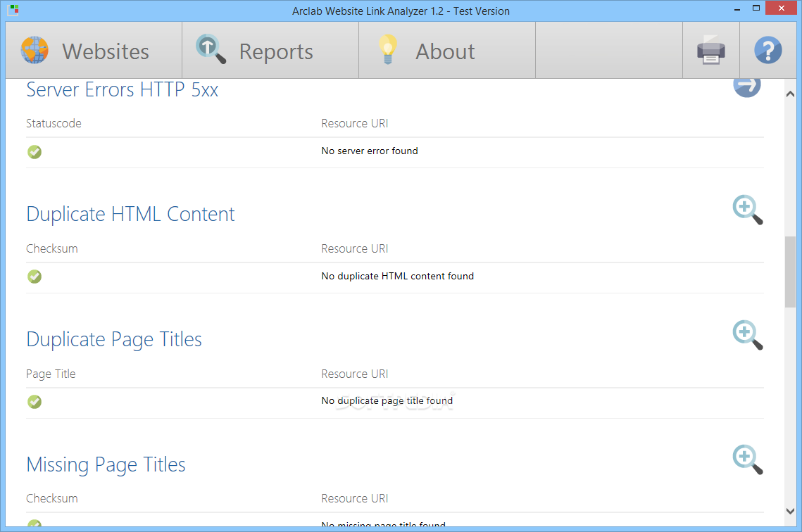
Task: Click the green check next to No duplicate page title
Action: point(35,402)
